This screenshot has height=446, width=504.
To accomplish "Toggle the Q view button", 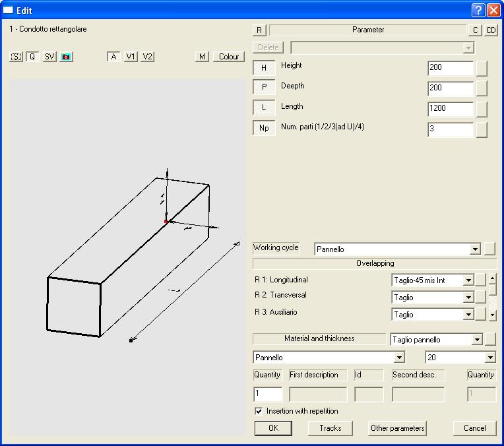I will click(32, 57).
